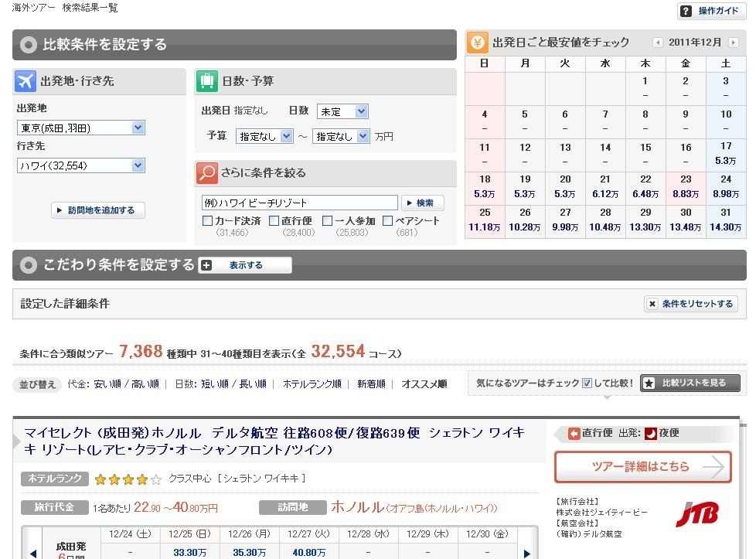Screen dimensions: 756x559
Task: Click the 直行便 red icon in tour card
Action: (574, 433)
